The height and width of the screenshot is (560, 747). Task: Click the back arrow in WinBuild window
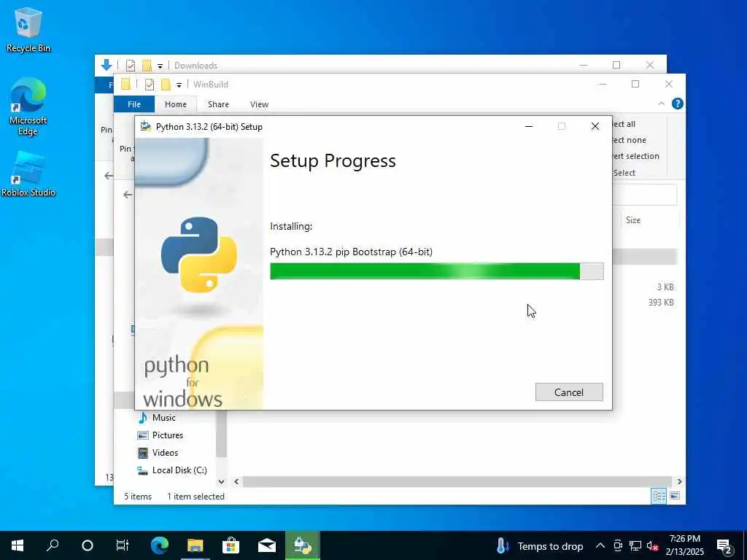(127, 194)
